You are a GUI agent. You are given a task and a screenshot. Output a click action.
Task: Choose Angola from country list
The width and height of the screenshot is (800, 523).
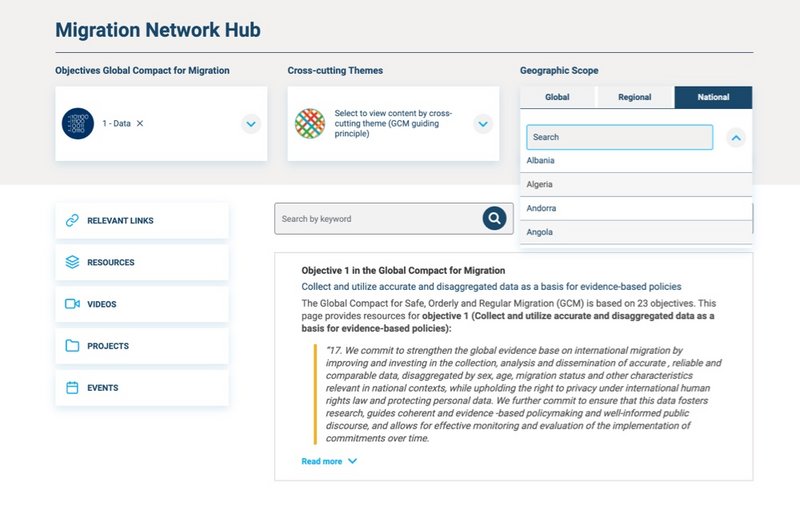click(636, 232)
